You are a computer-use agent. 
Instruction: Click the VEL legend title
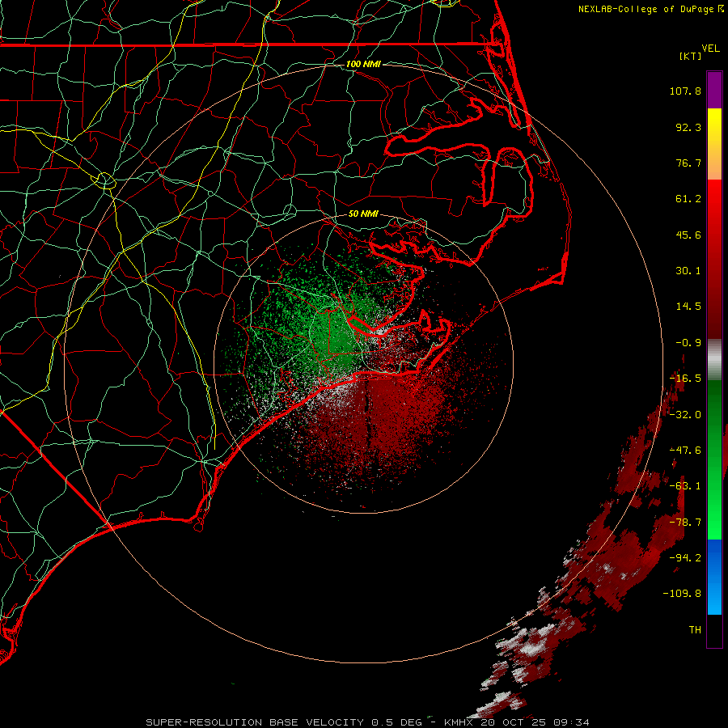click(710, 49)
